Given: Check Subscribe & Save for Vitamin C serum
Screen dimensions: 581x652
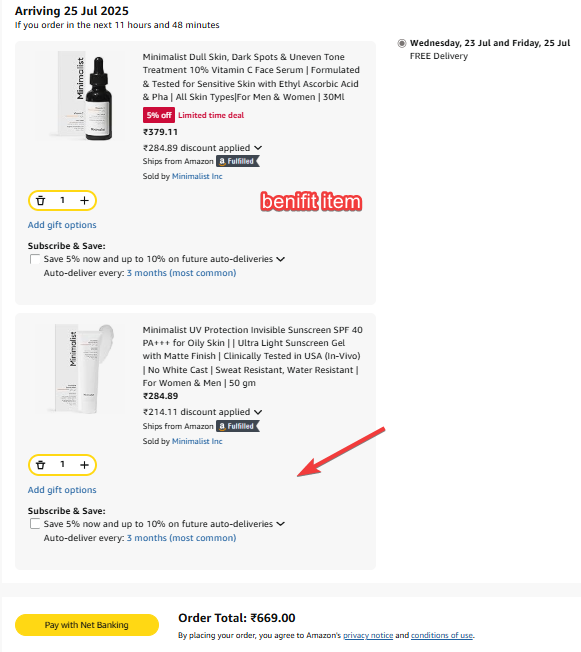Looking at the screenshot, I should [x=35, y=259].
